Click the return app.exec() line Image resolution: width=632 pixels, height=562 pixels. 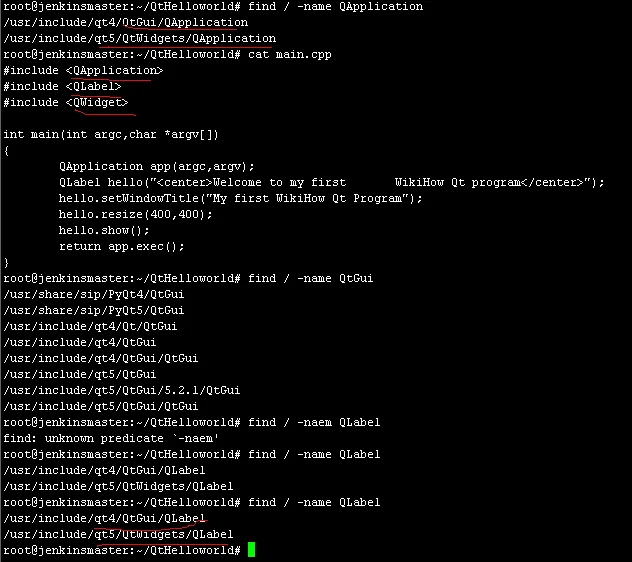point(122,247)
